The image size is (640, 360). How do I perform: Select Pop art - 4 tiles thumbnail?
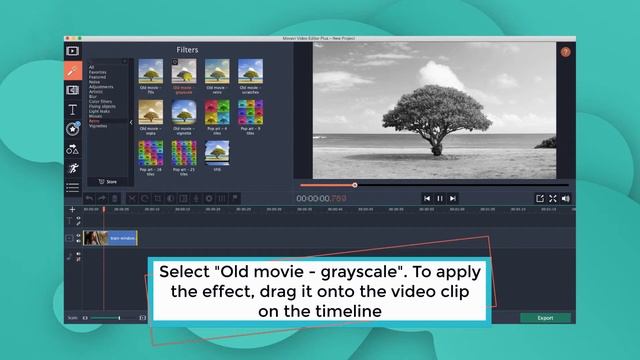(x=217, y=112)
